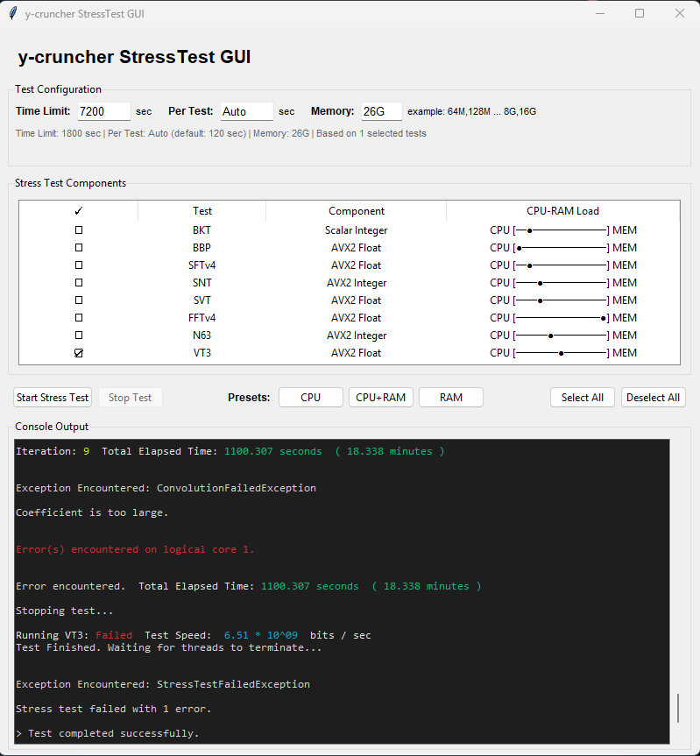Click the Test column header
The height and width of the screenshot is (756, 700).
tap(202, 211)
